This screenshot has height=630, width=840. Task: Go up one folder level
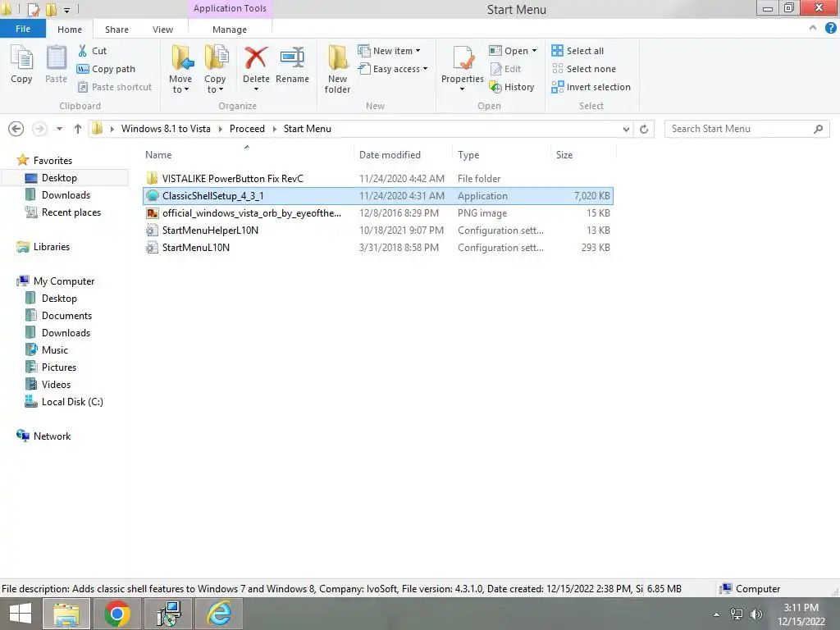point(78,129)
